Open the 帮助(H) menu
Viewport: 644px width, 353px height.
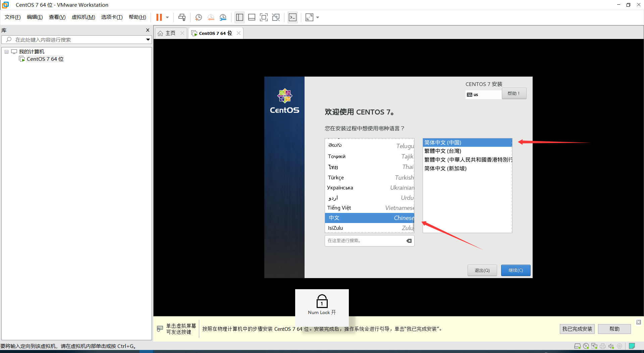pyautogui.click(x=138, y=17)
